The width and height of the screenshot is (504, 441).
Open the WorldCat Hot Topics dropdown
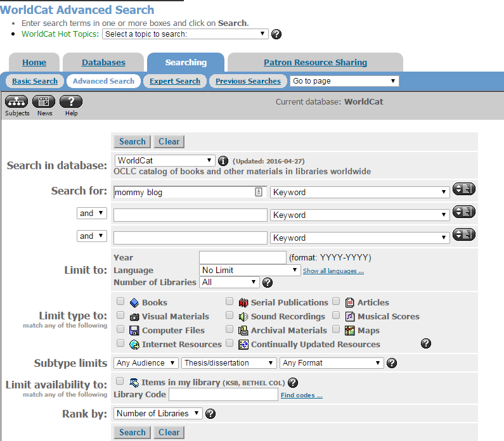click(185, 34)
